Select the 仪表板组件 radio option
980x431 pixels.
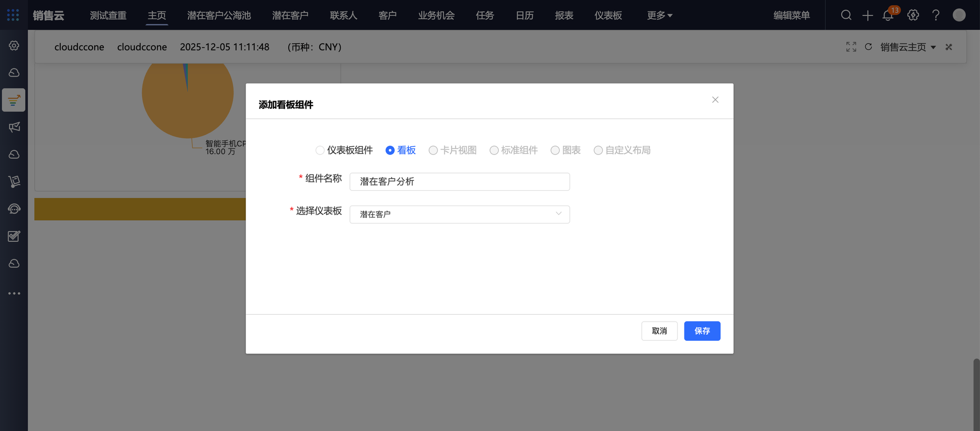(320, 151)
